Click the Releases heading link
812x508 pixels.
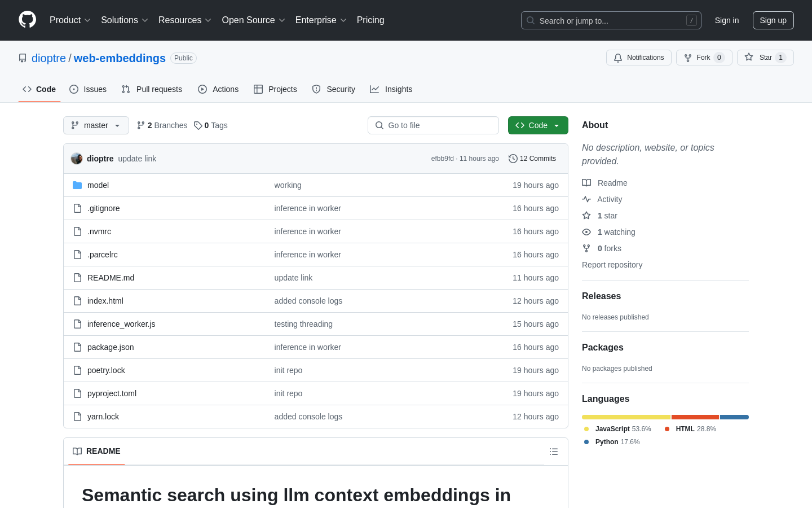tap(601, 296)
